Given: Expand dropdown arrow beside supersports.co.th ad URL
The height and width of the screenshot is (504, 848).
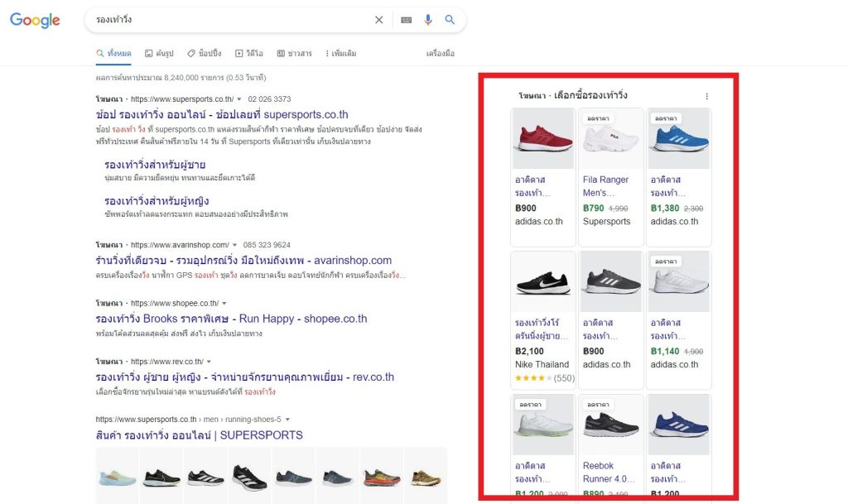Looking at the screenshot, I should 239,99.
